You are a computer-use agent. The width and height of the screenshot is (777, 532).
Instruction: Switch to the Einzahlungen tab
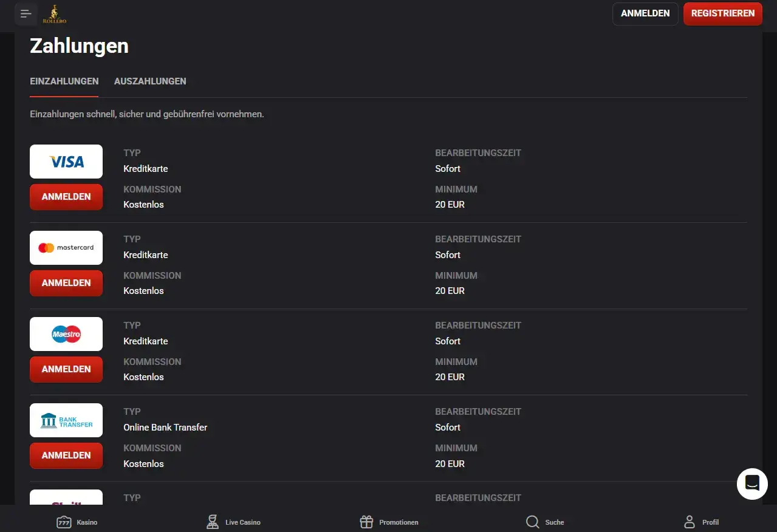pyautogui.click(x=64, y=81)
